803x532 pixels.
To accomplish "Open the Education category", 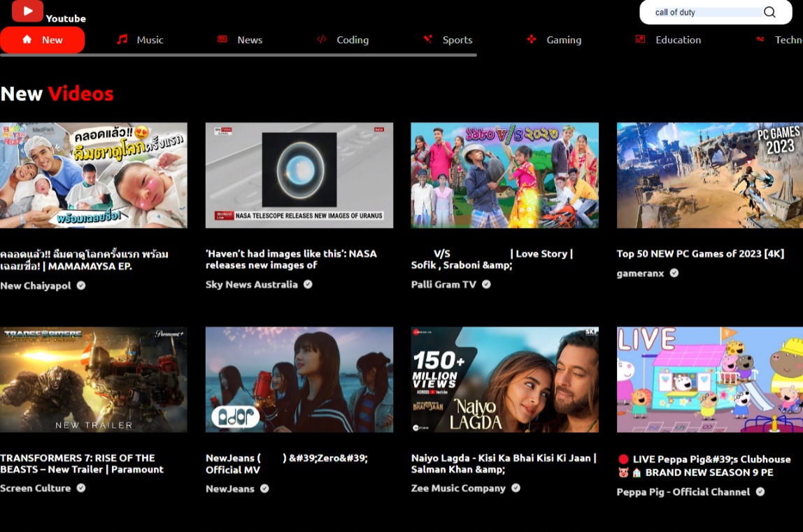I will tap(668, 40).
